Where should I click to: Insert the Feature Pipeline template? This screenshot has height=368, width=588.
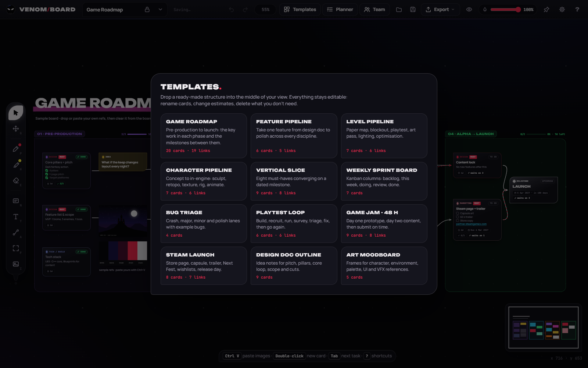(294, 136)
